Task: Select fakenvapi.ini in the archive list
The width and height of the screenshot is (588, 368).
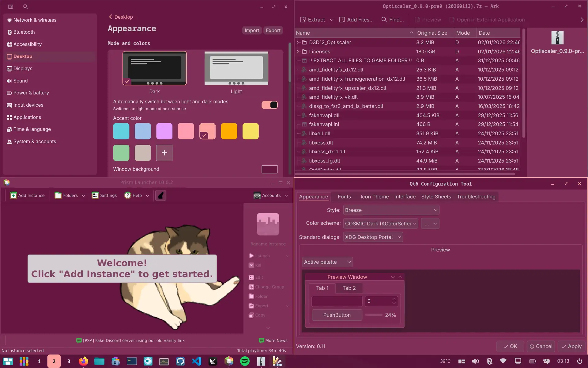Action: (324, 124)
